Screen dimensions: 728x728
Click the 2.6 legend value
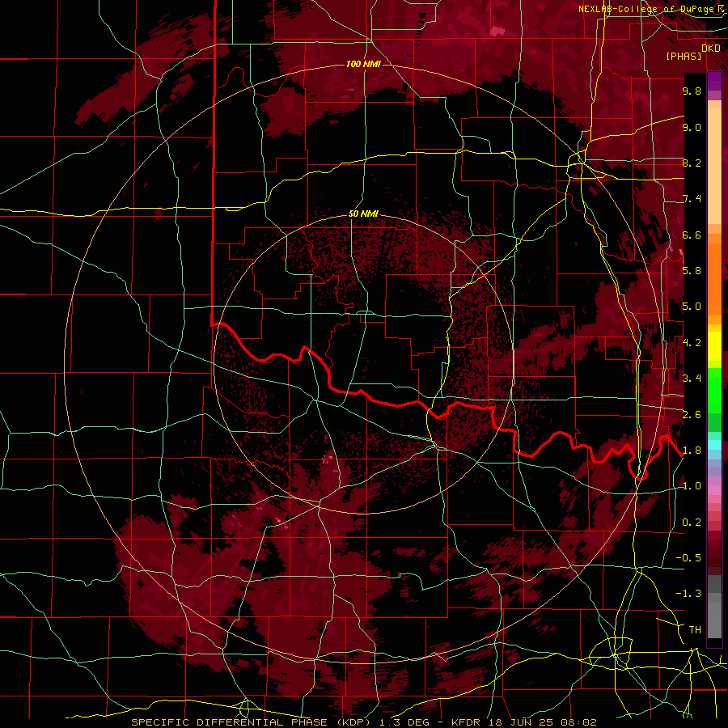pyautogui.click(x=692, y=414)
